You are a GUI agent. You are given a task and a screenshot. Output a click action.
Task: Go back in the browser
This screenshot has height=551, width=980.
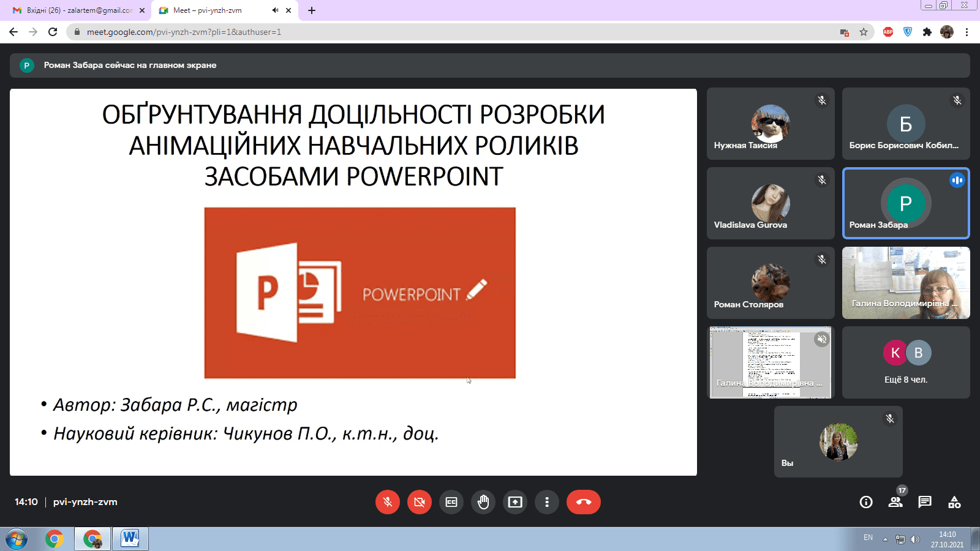coord(13,32)
